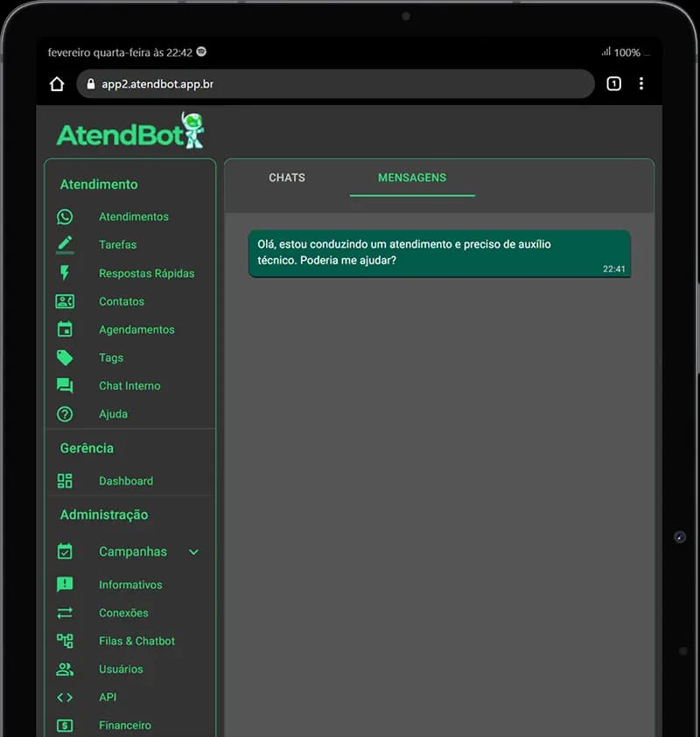Open Informativos

130,586
